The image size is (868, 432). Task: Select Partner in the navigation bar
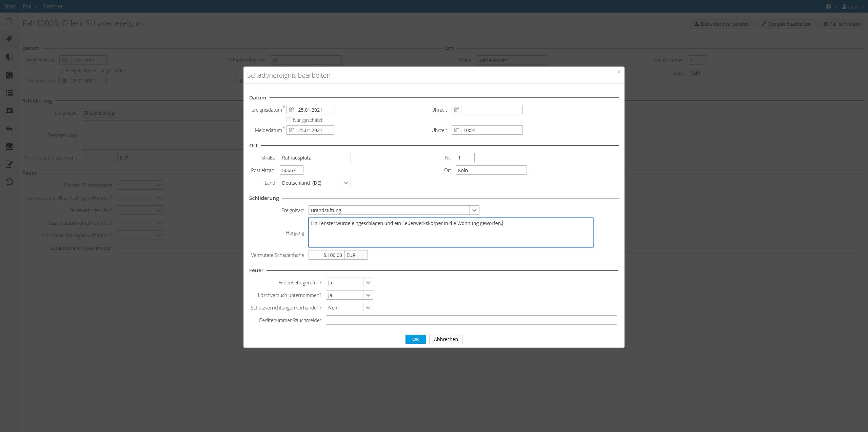pyautogui.click(x=53, y=6)
